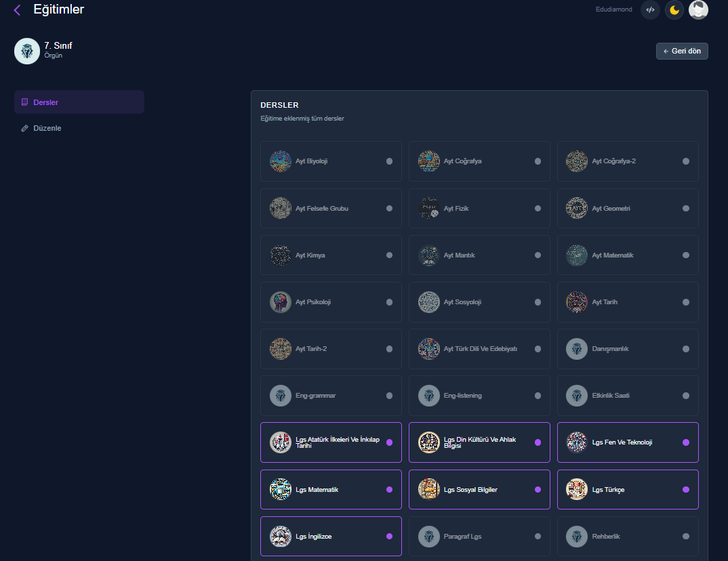
Task: Enable the Ayt Coğrafya status dot
Action: (x=538, y=161)
